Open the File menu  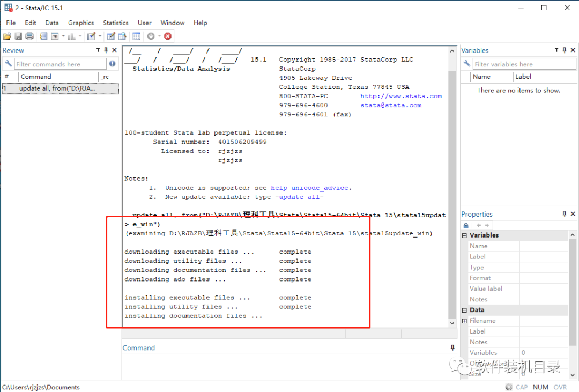11,23
